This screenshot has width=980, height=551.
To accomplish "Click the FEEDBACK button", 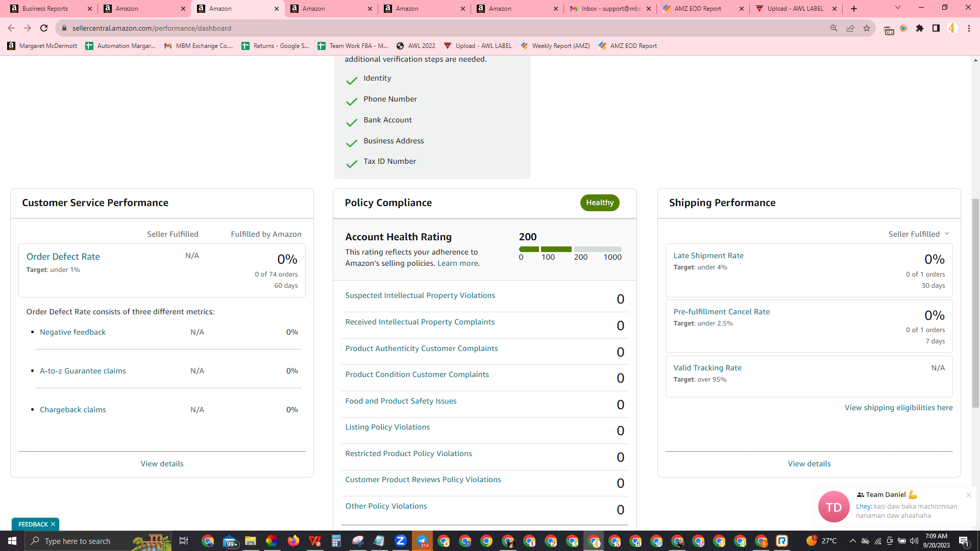I will [x=33, y=524].
